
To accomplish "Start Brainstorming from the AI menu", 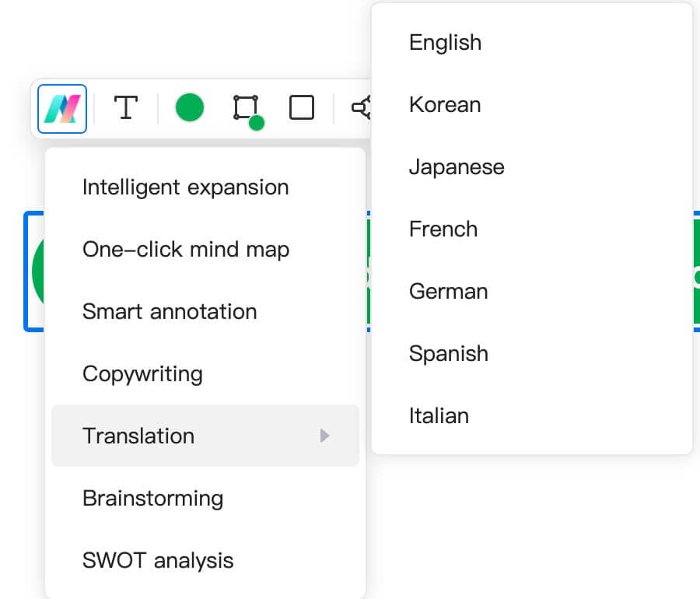I will coord(152,499).
